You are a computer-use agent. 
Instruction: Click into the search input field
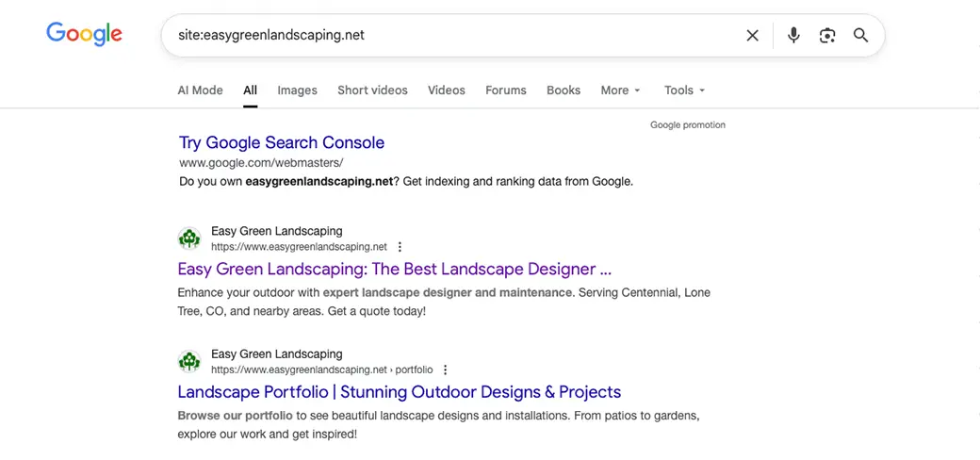(x=452, y=36)
